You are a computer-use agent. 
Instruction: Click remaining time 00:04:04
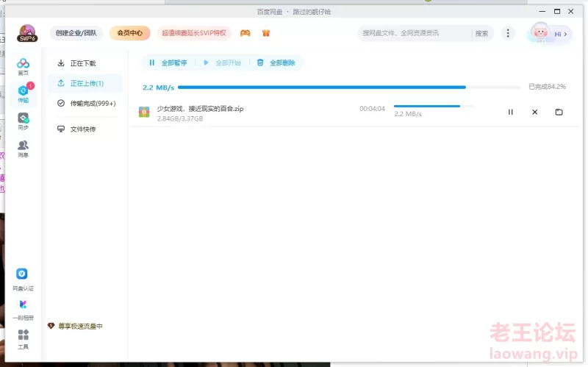372,108
